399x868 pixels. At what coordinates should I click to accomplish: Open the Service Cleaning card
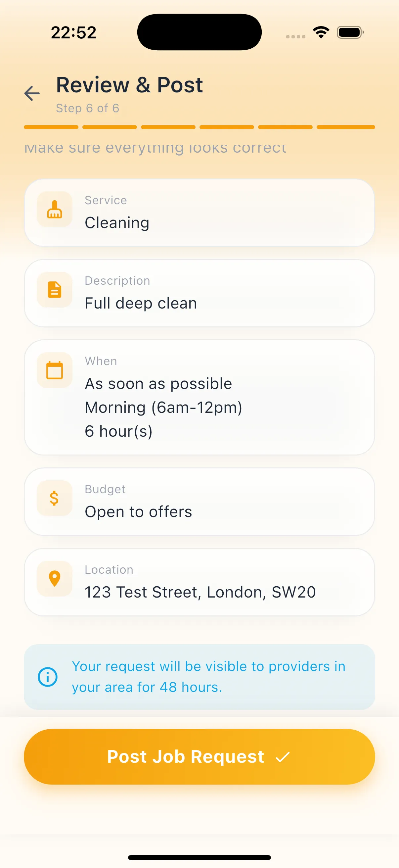tap(199, 213)
